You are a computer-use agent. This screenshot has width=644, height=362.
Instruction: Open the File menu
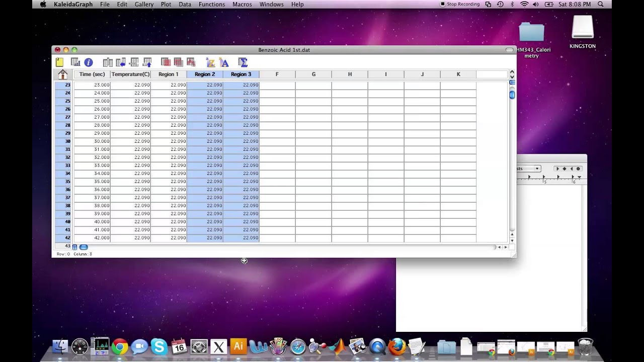click(105, 4)
